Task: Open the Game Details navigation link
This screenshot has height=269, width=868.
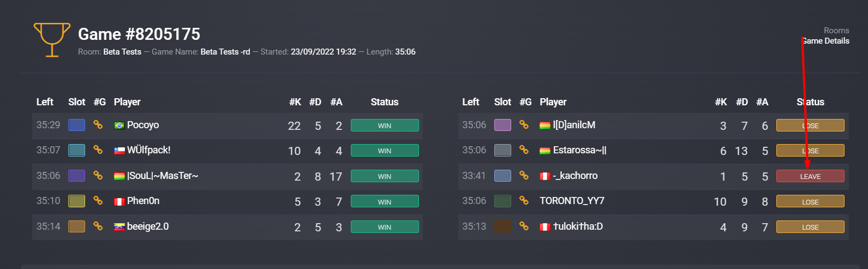Action: click(x=825, y=41)
